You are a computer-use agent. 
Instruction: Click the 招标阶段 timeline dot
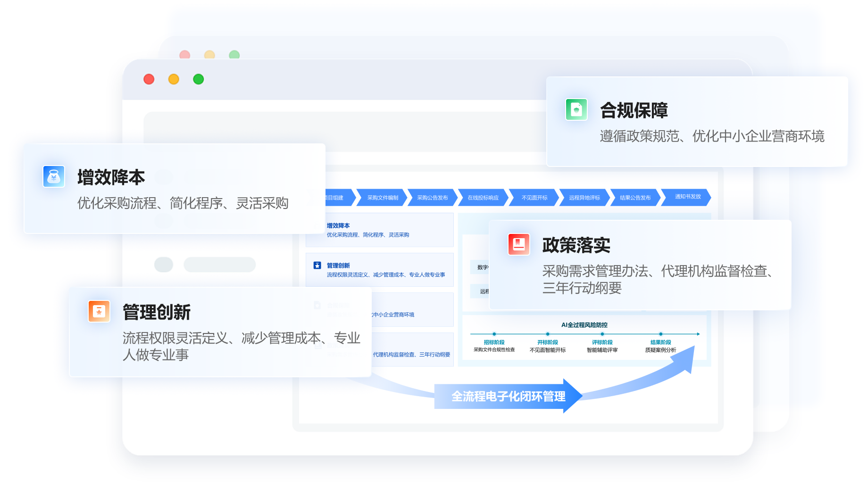tap(494, 334)
